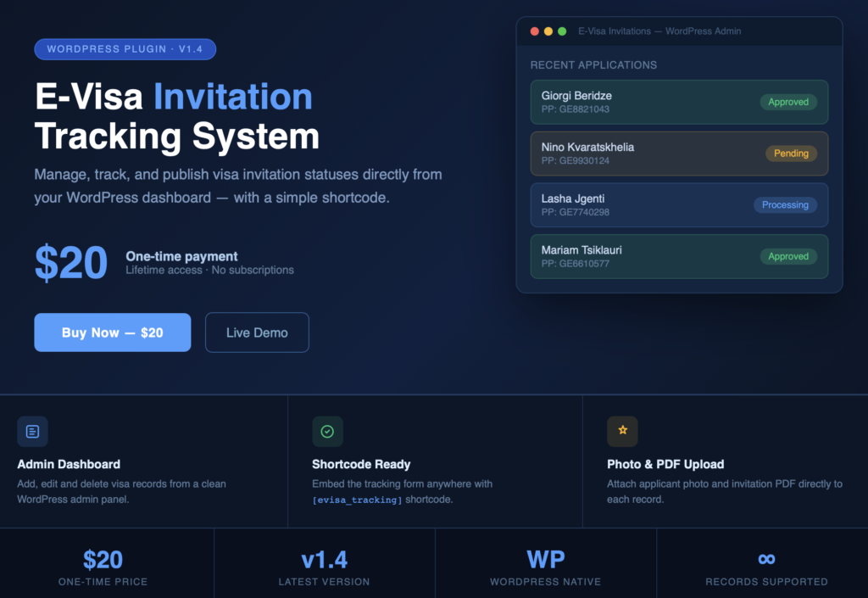868x598 pixels.
Task: Click the v1.4 latest version stat
Action: [324, 560]
